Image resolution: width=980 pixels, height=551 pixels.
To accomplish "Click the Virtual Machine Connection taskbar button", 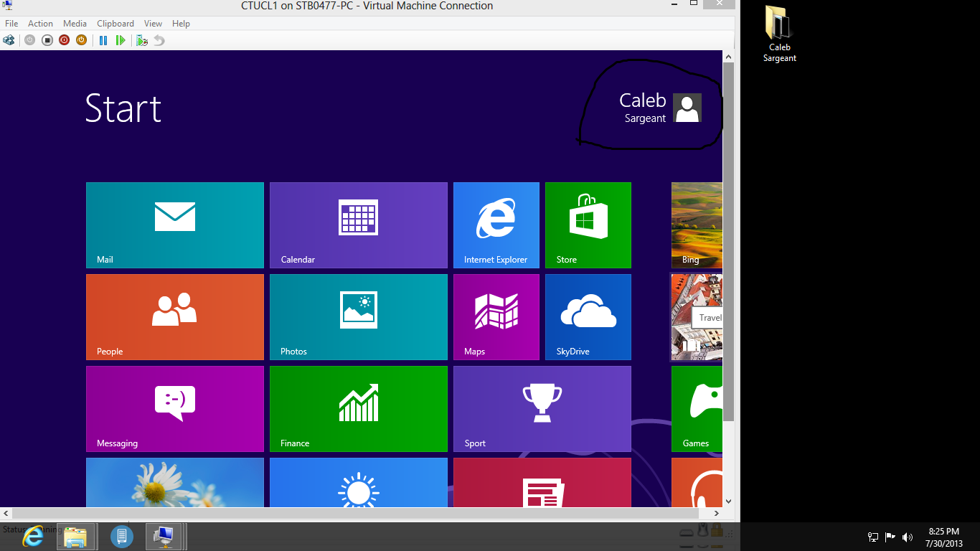I will tap(166, 536).
